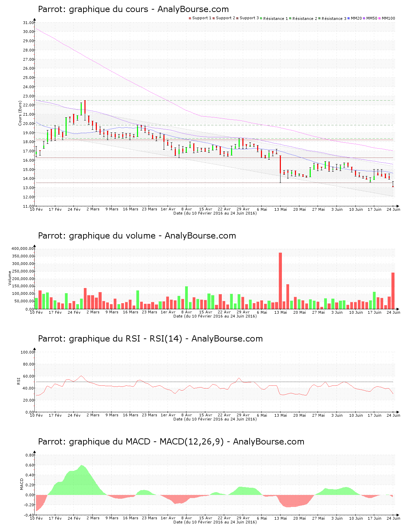Image resolution: width=412 pixels, height=532 pixels.
Task: Click the date range caption under price chart
Action: point(215,213)
